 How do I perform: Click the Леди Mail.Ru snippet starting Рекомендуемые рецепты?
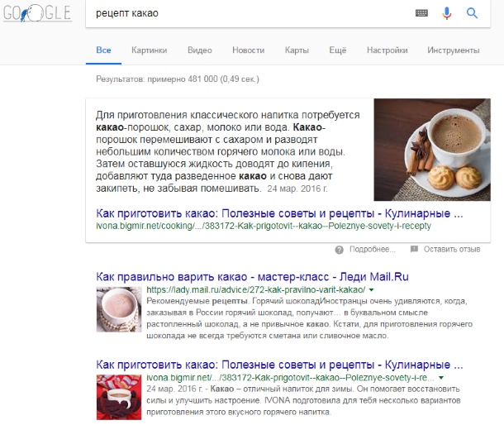point(309,318)
